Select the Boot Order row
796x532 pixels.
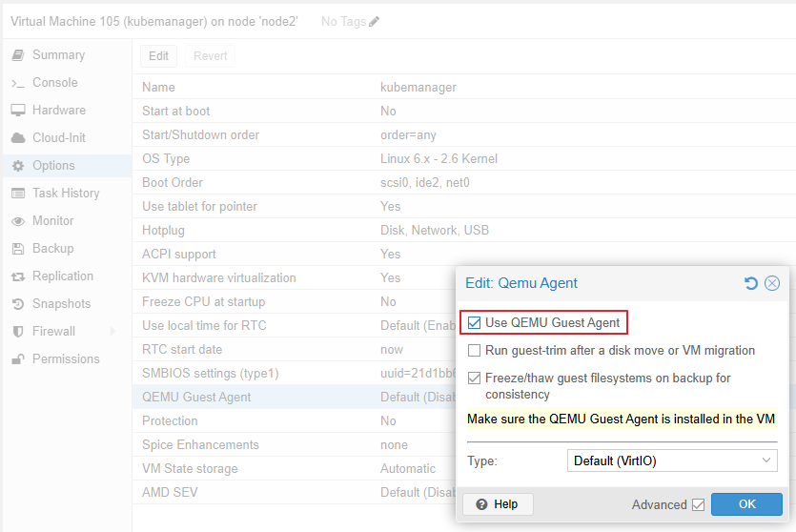click(x=464, y=182)
